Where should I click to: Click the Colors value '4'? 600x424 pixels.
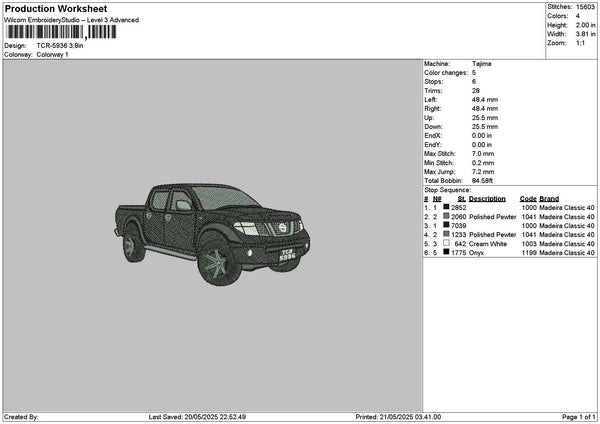pos(578,16)
